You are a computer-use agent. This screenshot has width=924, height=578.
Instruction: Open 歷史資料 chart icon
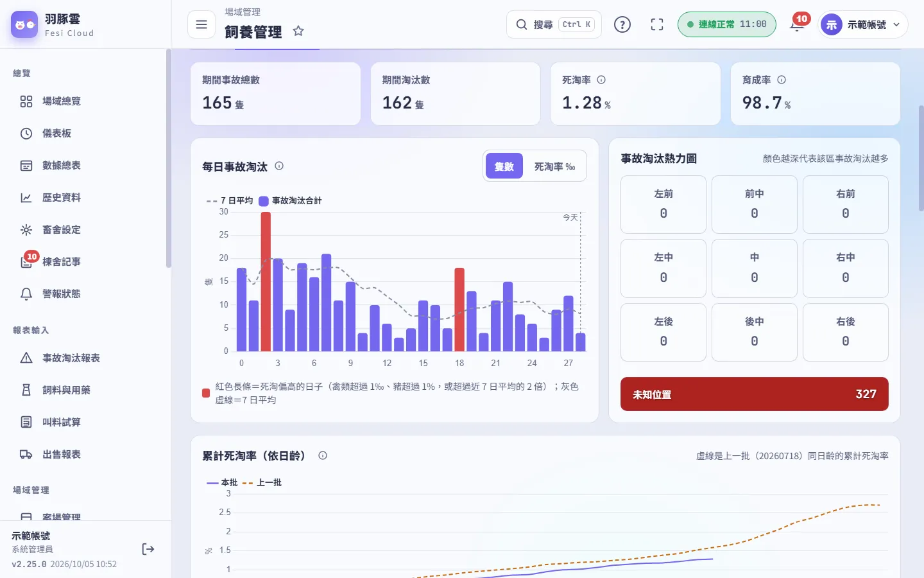click(x=26, y=198)
